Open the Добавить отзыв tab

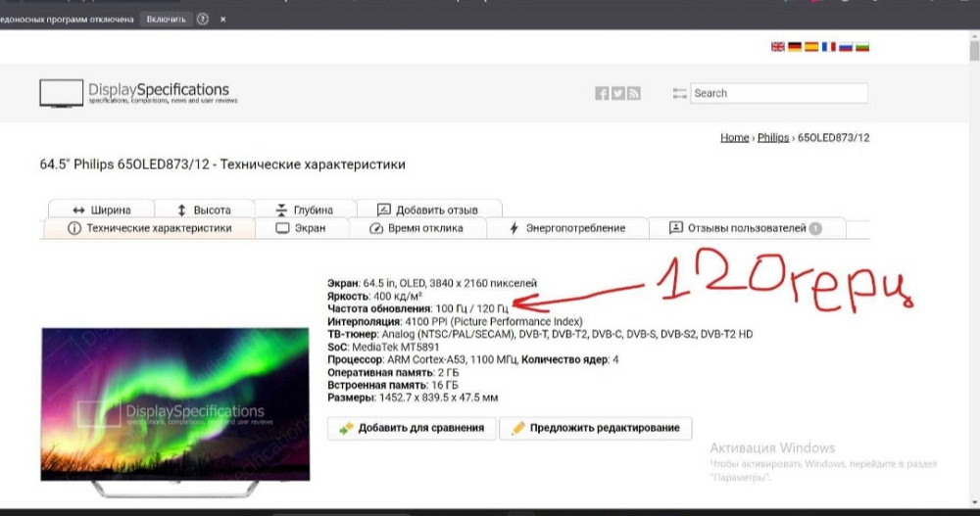pyautogui.click(x=429, y=210)
